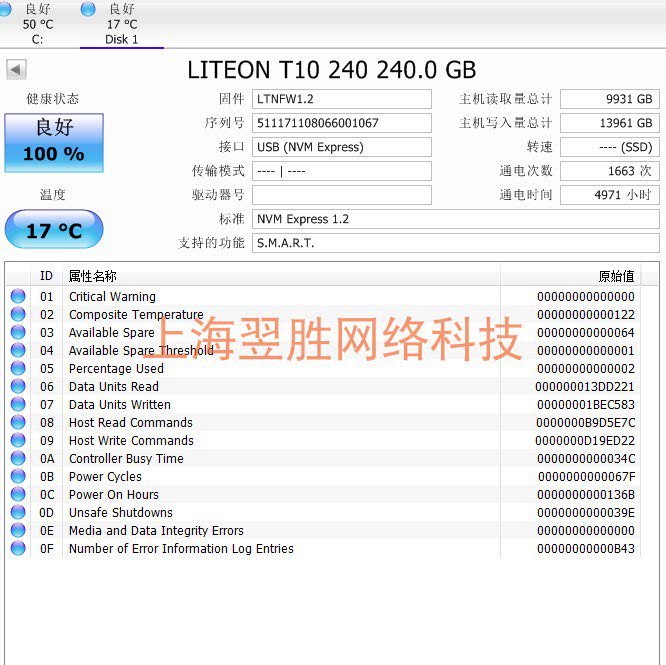This screenshot has height=665, width=666.
Task: Click raw value 00000001BEC583
Action: click(585, 405)
